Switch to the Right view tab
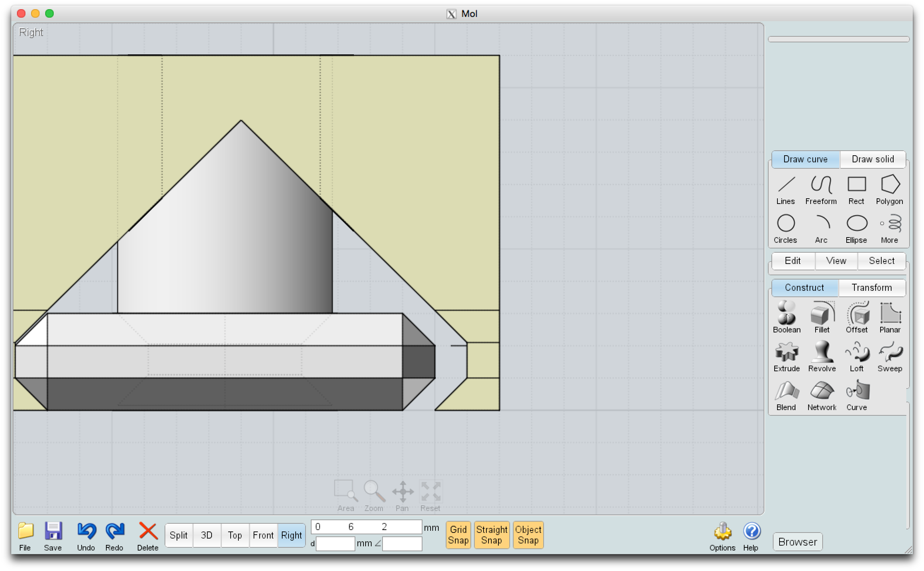Viewport: 924px width, 571px height. [291, 535]
